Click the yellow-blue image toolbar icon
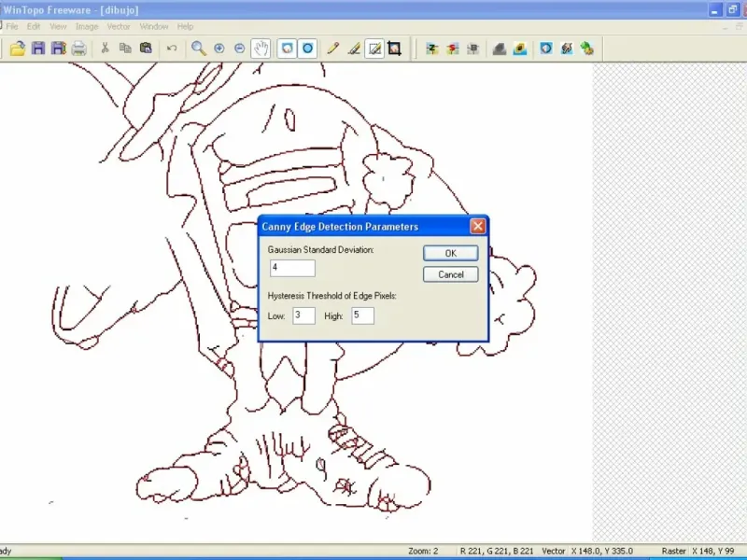Screen dimensions: 747x560 pyautogui.click(x=520, y=49)
